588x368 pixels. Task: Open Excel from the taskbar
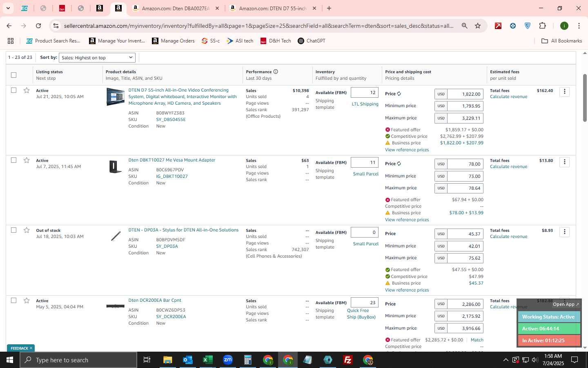click(x=207, y=360)
